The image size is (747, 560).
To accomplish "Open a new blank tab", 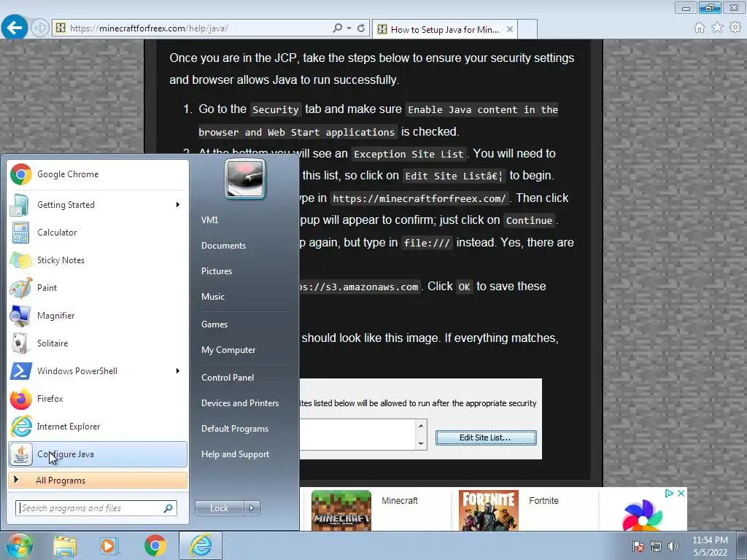I will (x=527, y=29).
